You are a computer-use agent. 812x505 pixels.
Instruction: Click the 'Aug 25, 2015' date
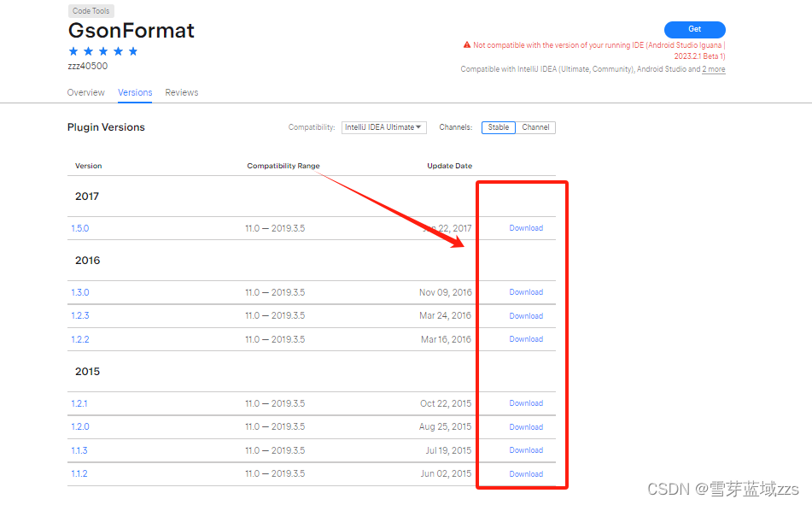pos(446,426)
